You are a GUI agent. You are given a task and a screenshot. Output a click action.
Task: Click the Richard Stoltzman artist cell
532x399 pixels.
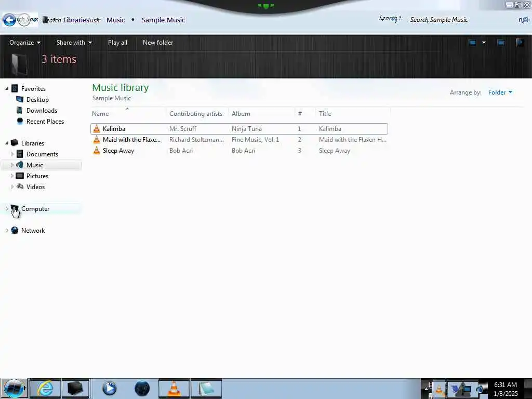coord(196,139)
